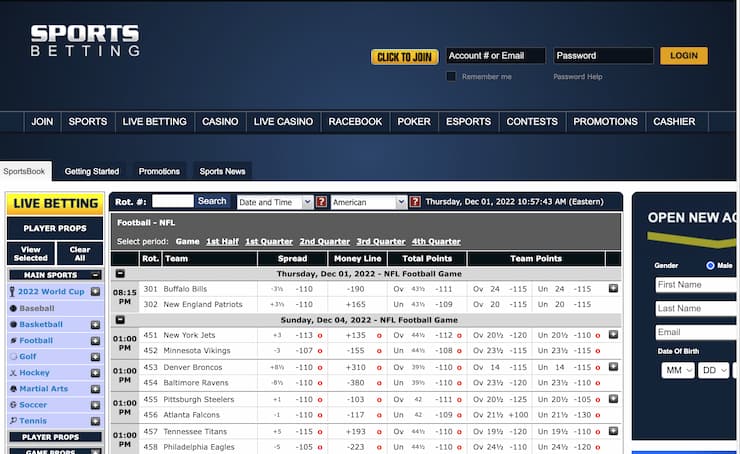Click red circle next to Atlanta Falcons -117 money line
Image resolution: width=740 pixels, height=454 pixels.
click(x=379, y=415)
